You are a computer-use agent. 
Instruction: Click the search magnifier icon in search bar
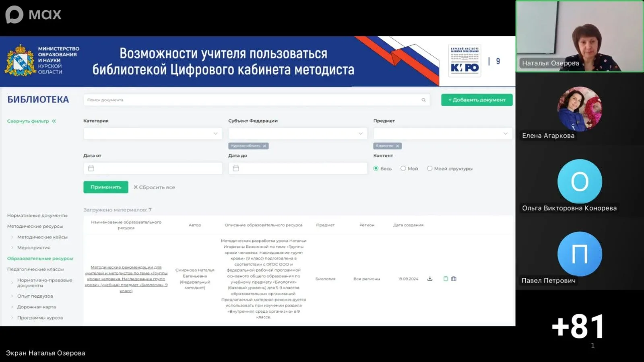pos(423,100)
